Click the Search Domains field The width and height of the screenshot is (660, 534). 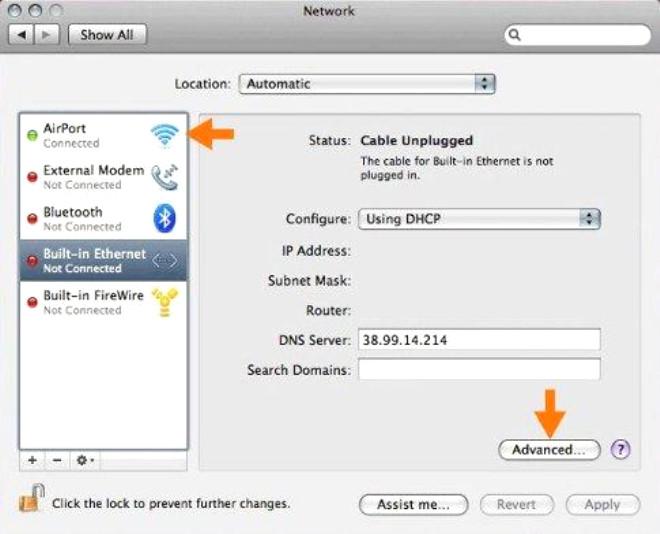pyautogui.click(x=479, y=369)
